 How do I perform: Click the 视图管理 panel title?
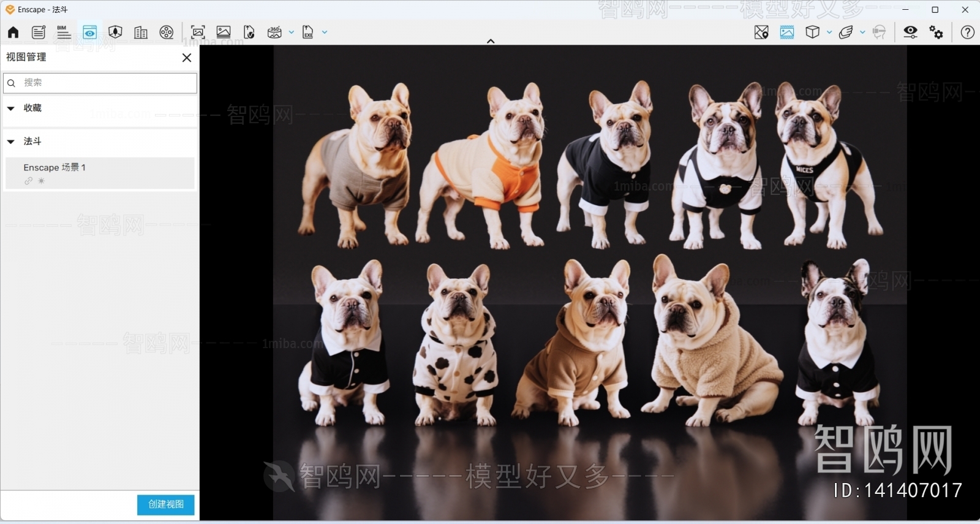[x=26, y=57]
